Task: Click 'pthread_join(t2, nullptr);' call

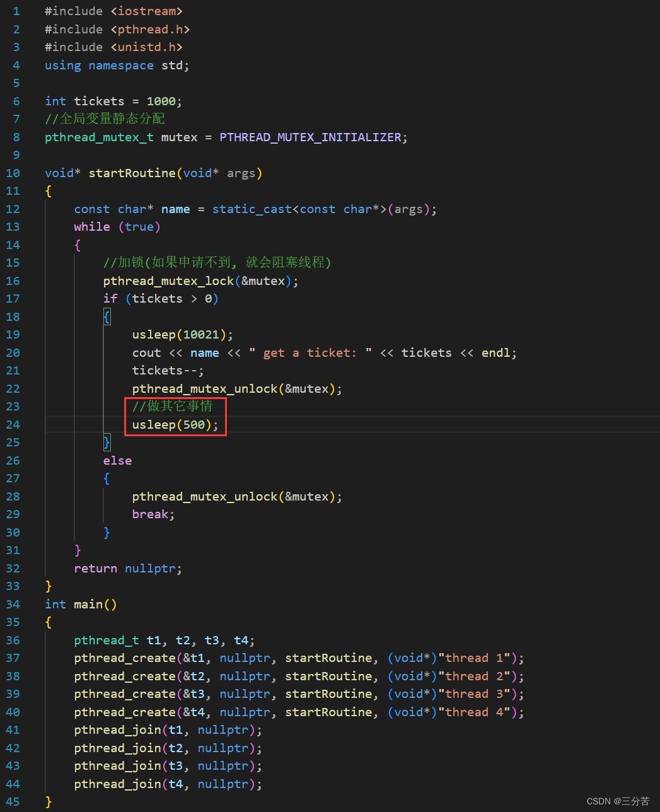Action: click(168, 748)
